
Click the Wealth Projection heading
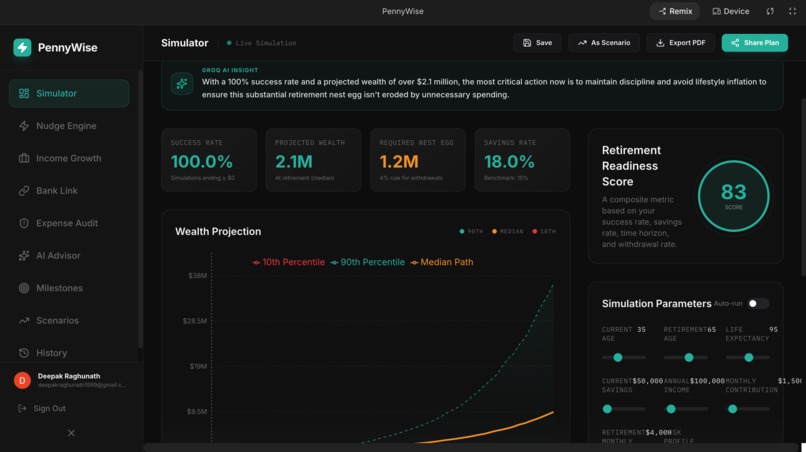pos(218,231)
